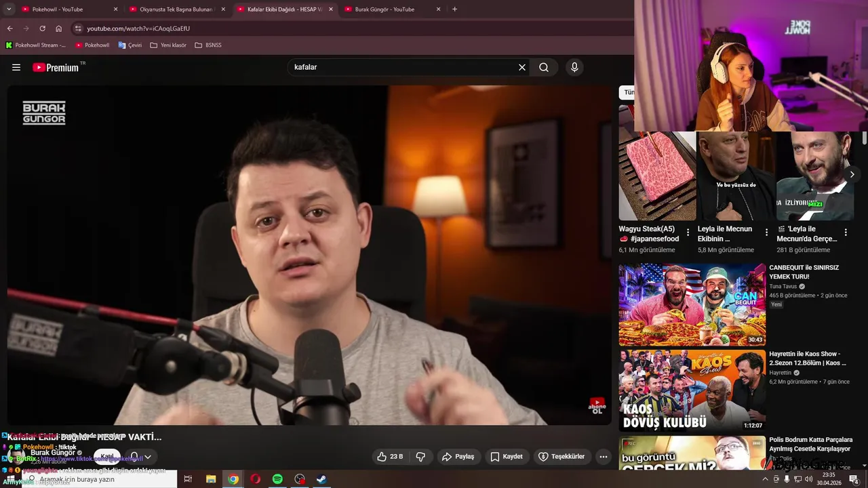Screen dimensions: 868x488
Task: Clear the 'kafalar' search text
Action: click(522, 67)
